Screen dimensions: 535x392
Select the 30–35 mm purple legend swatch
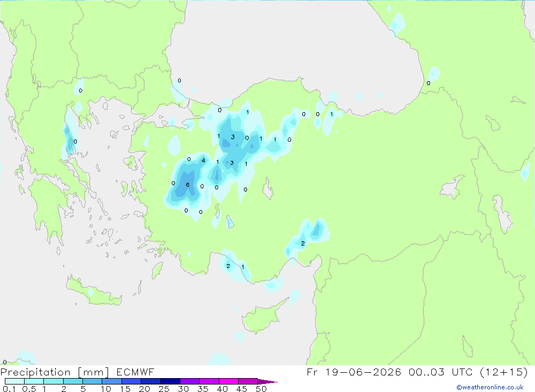(190, 381)
